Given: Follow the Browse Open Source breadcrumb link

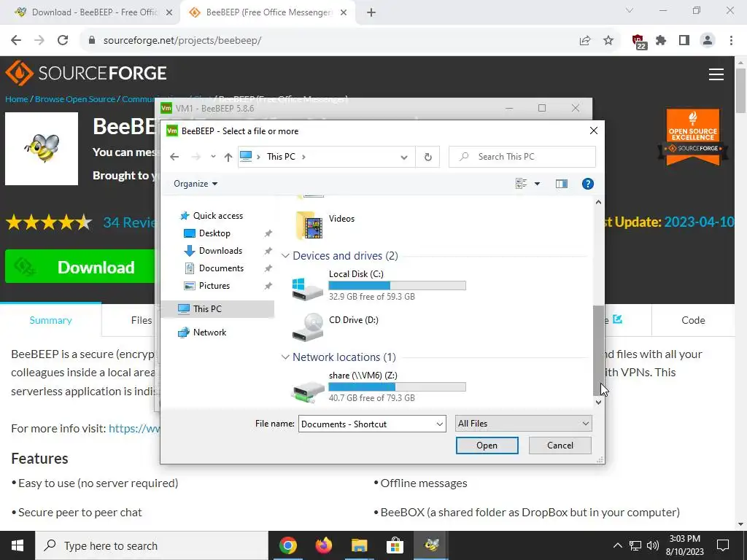Looking at the screenshot, I should click(x=75, y=99).
